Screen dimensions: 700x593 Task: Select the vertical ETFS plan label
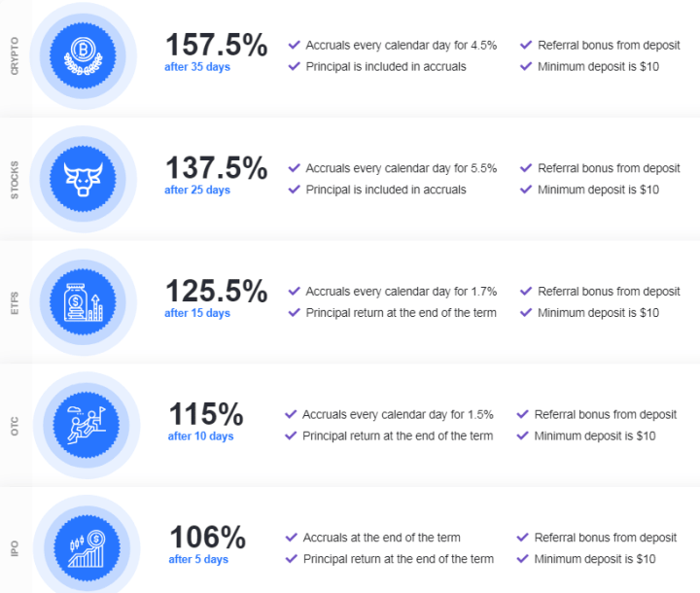click(14, 300)
